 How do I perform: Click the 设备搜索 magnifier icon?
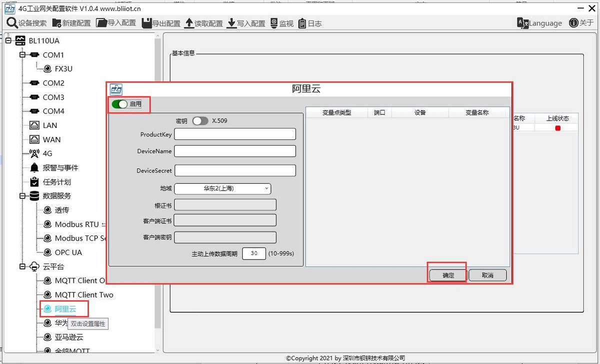pyautogui.click(x=12, y=23)
